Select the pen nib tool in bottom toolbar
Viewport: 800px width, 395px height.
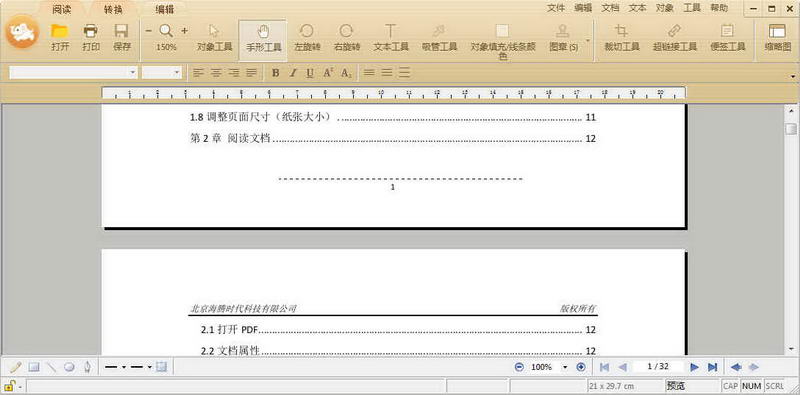[88, 367]
